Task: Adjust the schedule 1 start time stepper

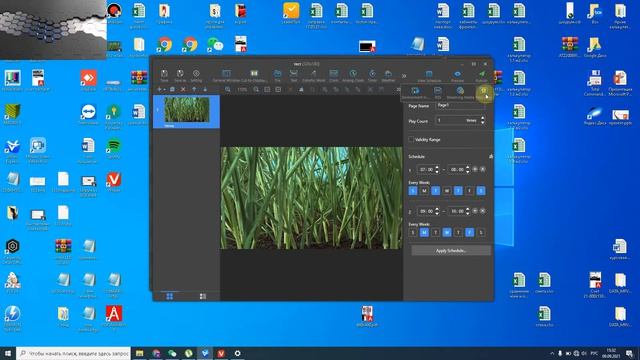Action: (437, 169)
